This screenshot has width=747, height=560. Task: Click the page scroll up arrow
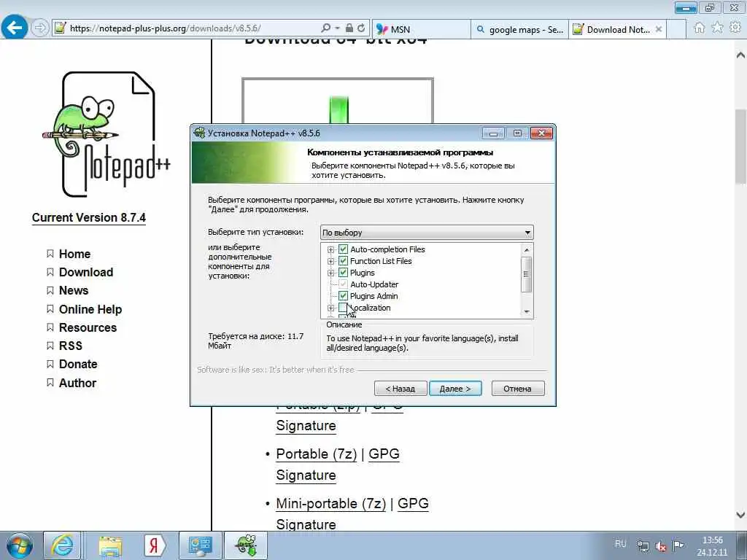[x=740, y=55]
